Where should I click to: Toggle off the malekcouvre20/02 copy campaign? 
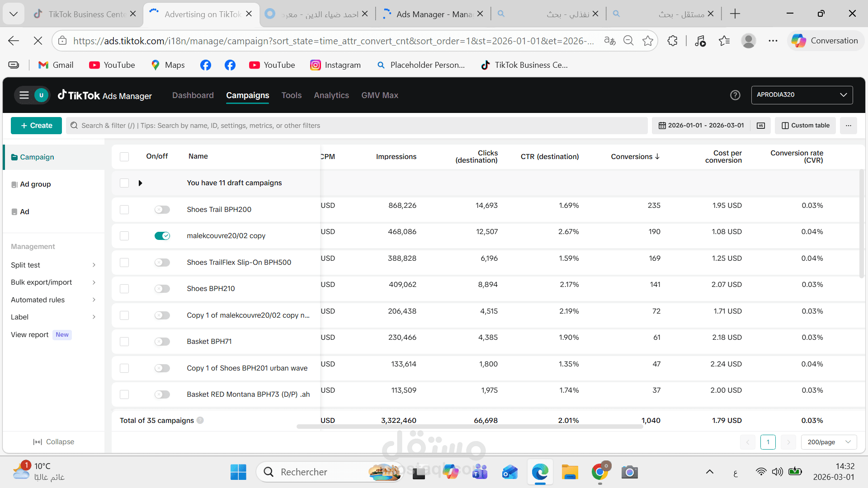pos(162,236)
